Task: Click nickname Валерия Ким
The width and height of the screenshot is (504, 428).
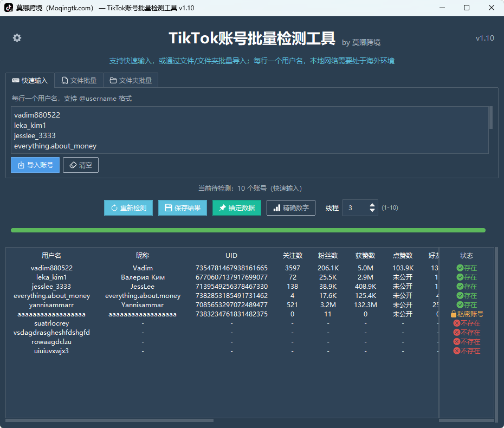Action: [x=143, y=277]
